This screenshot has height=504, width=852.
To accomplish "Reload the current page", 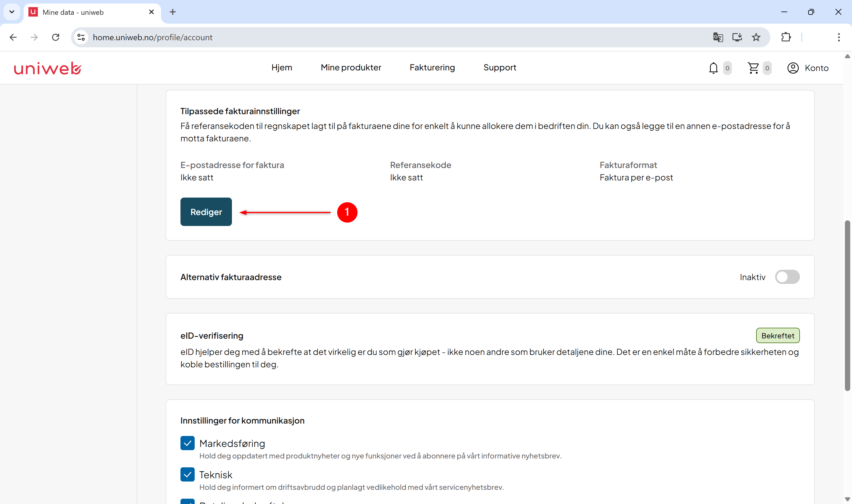I will [x=56, y=37].
